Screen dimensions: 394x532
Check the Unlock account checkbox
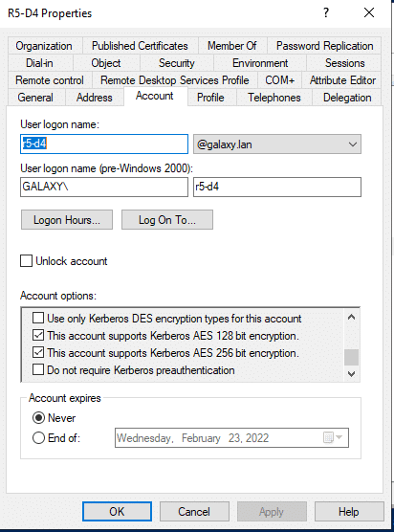coord(26,261)
